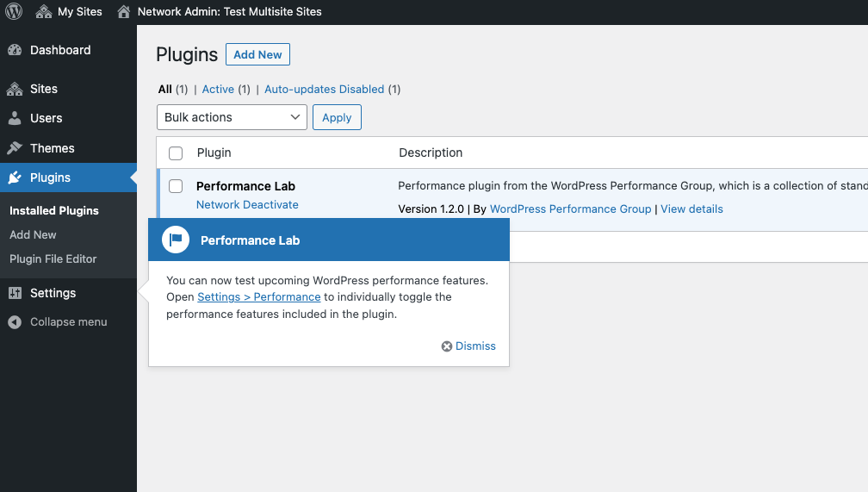
Task: Click Network Deactivate link
Action: click(247, 205)
